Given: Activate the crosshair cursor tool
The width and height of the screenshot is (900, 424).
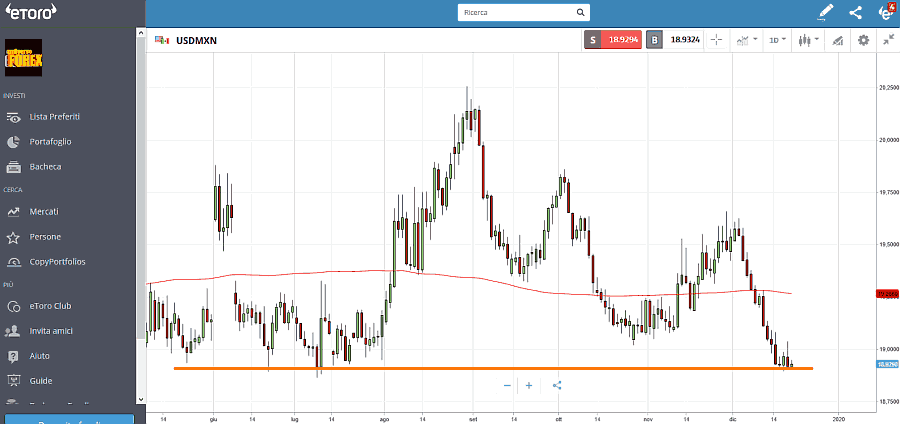Looking at the screenshot, I should coord(716,40).
